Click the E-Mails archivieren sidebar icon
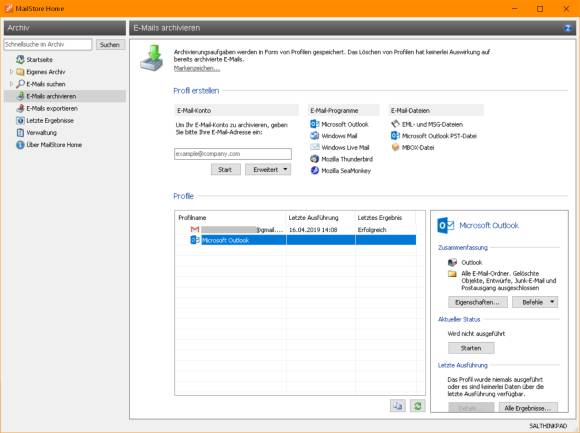The width and height of the screenshot is (580, 433). (20, 96)
